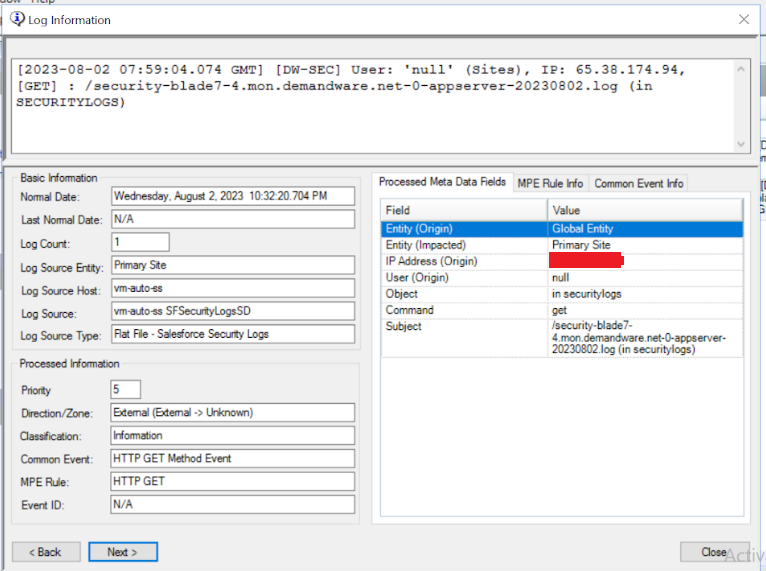Select the IP Address (Origin) row
This screenshot has height=571, width=766.
[464, 261]
